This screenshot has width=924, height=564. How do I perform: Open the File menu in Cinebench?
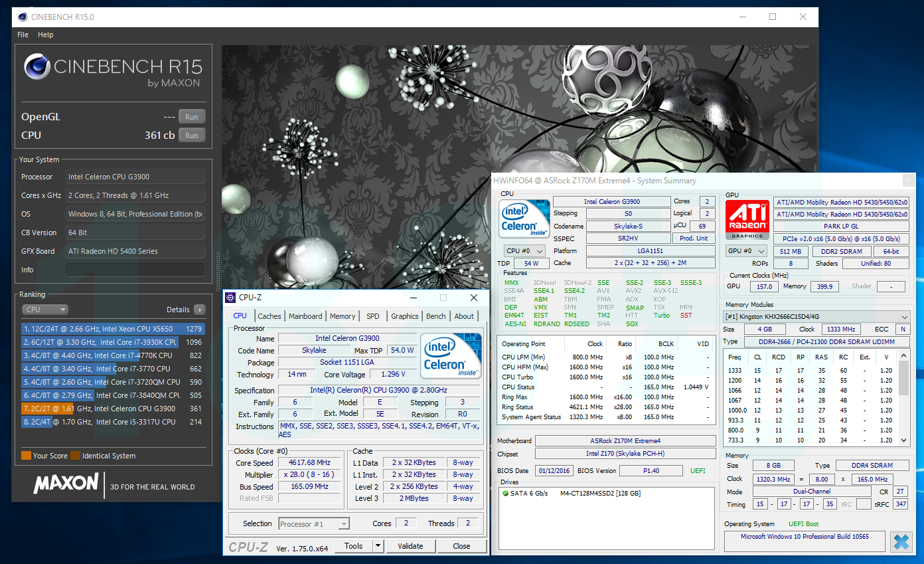point(23,35)
